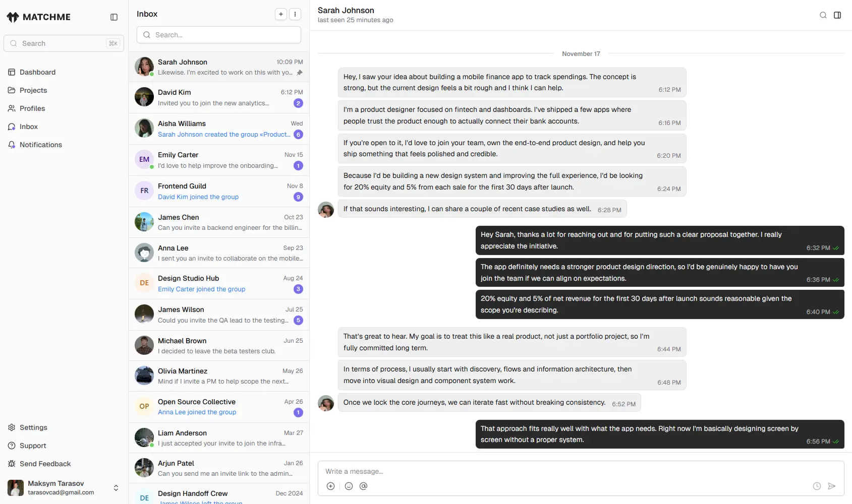Open scheduled messages via the clock icon

coord(816,486)
